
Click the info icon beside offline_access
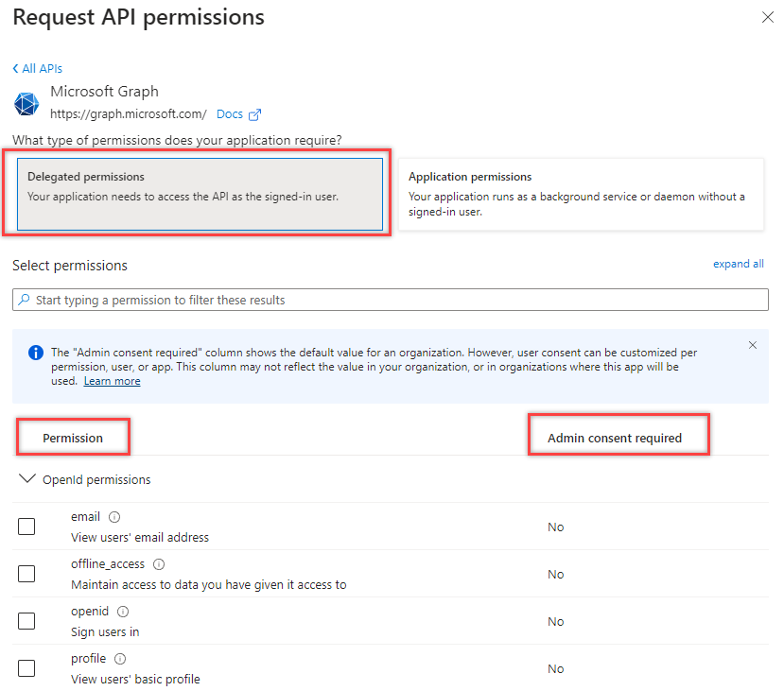tap(159, 564)
